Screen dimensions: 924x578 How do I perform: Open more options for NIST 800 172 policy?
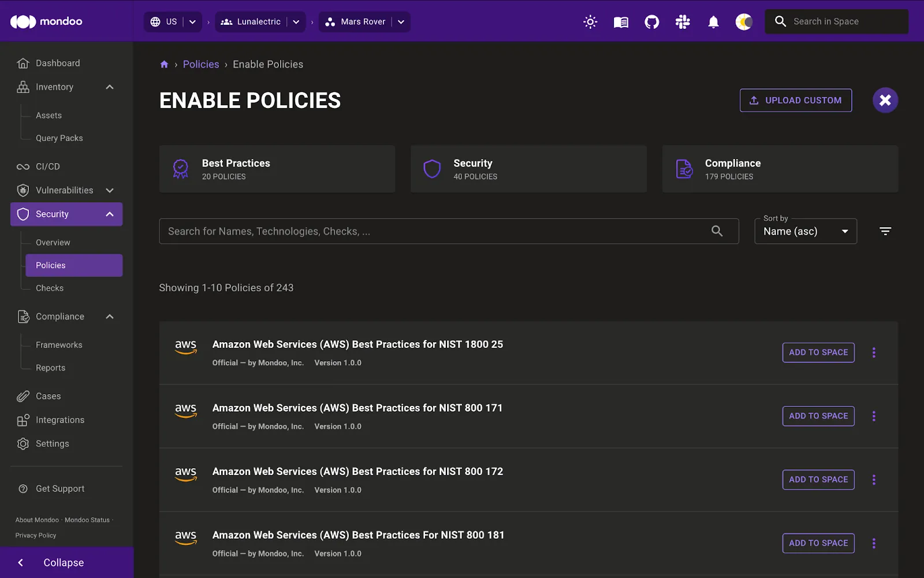(x=874, y=480)
